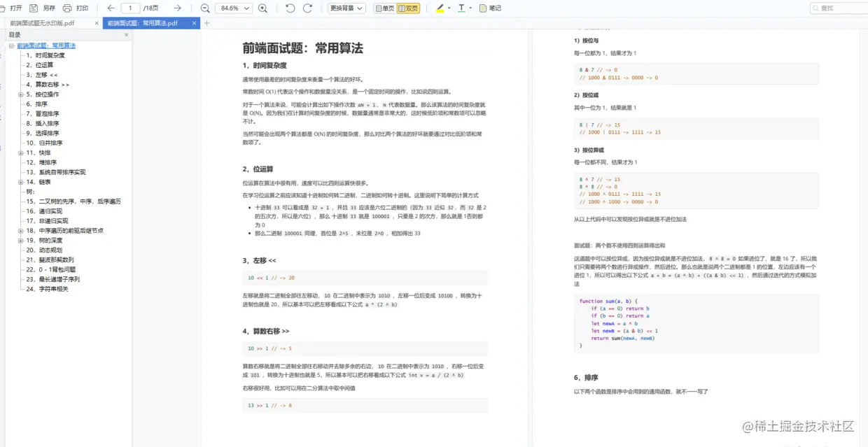Jump to 8、插入排序 in outline
Image resolution: width=868 pixels, height=447 pixels.
(x=43, y=124)
